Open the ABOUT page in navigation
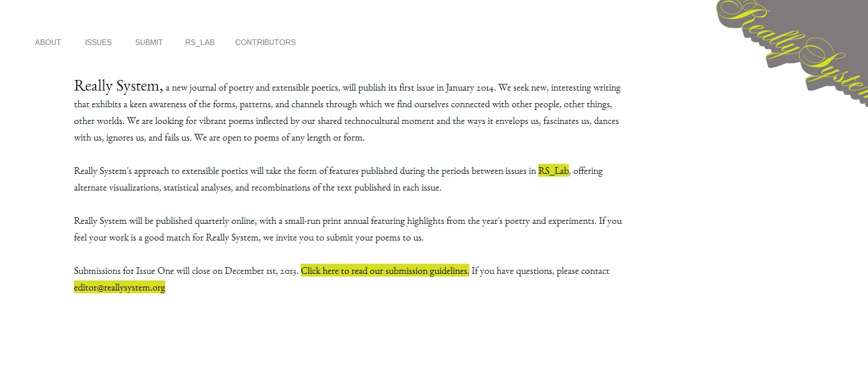Screen dimensions: 868x366 48,42
